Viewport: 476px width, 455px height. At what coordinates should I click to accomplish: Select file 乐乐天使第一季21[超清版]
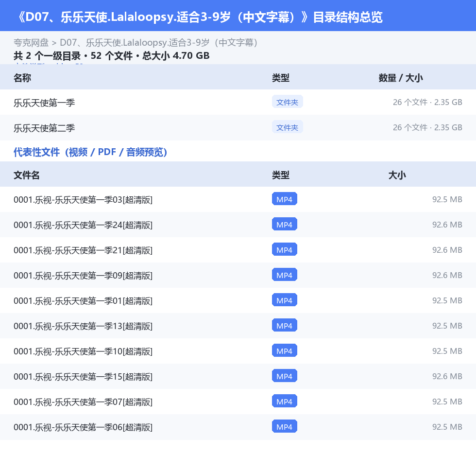83,250
